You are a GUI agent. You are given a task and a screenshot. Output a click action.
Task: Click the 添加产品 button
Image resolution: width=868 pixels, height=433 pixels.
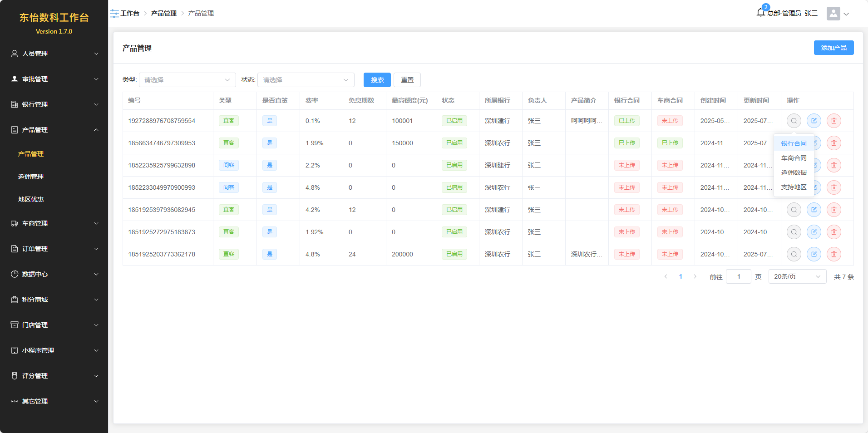coord(833,48)
